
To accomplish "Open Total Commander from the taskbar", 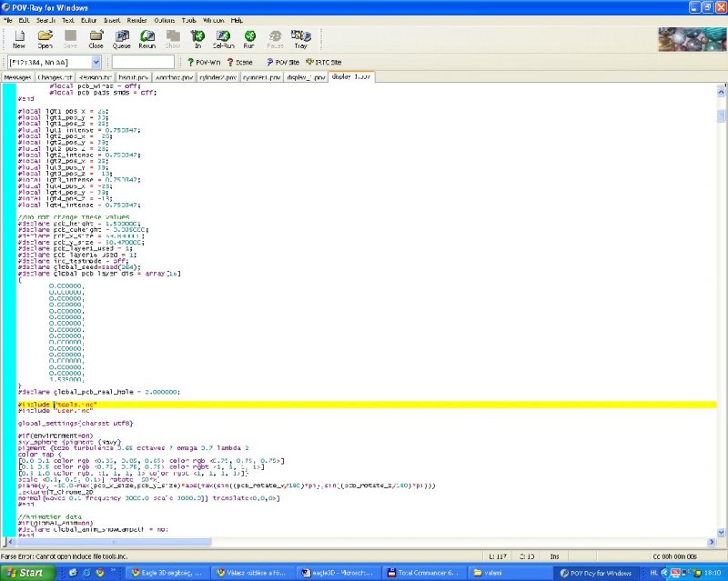I will (x=424, y=573).
